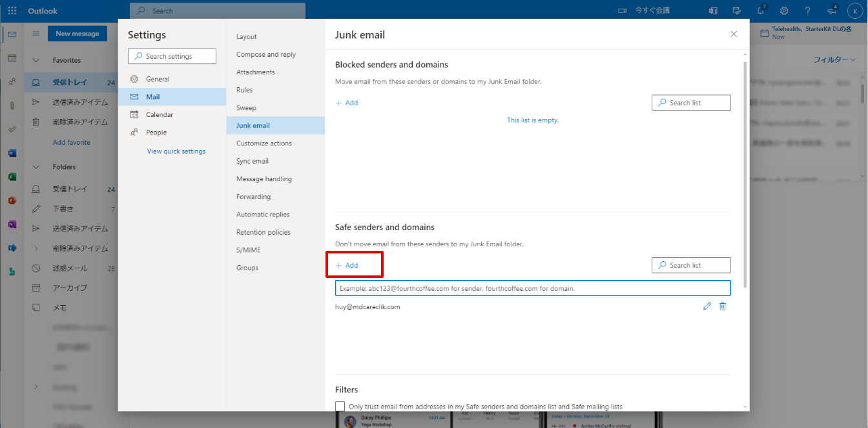Screen dimensions: 868x428
Task: Open the app launcher waffle icon
Action: (x=12, y=11)
